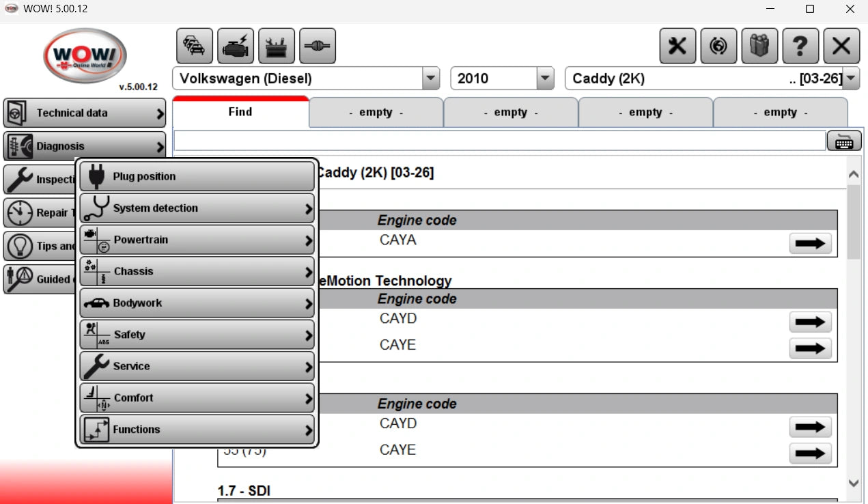The width and height of the screenshot is (868, 504).
Task: Click the Guided diagnosis sidebar icon
Action: [x=19, y=279]
